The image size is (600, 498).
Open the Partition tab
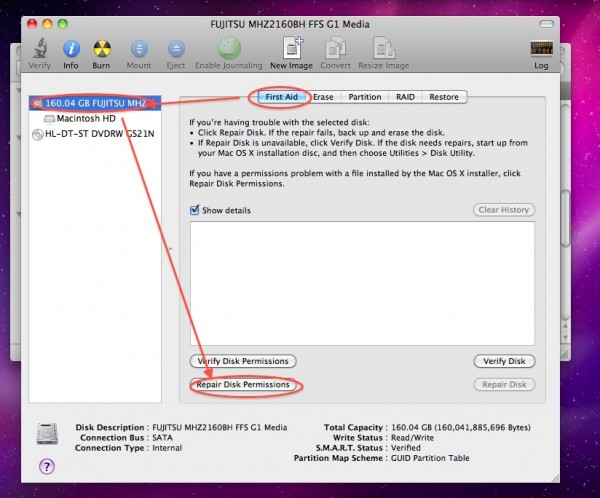(365, 97)
